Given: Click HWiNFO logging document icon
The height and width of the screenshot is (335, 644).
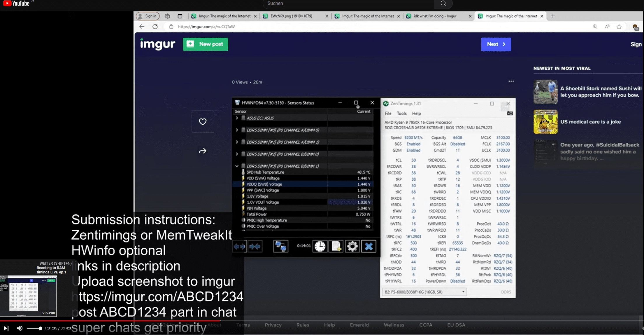Looking at the screenshot, I should click(336, 247).
